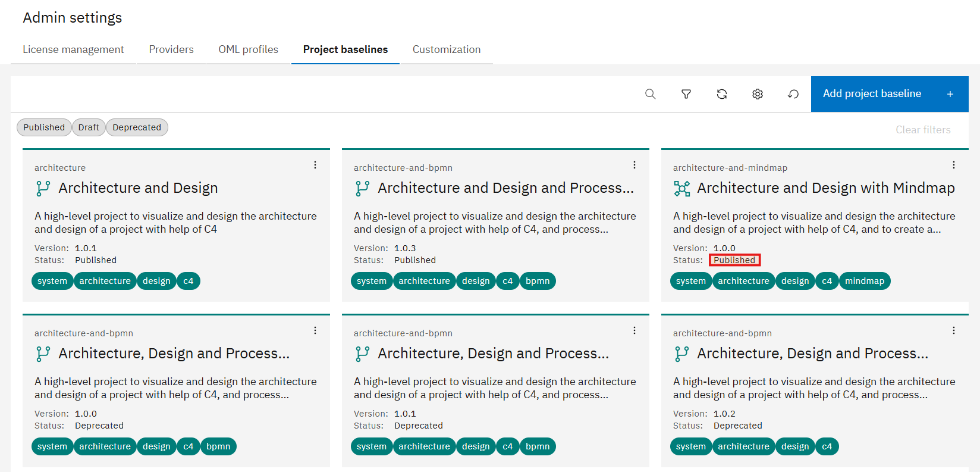The image size is (980, 472).
Task: Open overflow menu on version 1.0.3 card
Action: click(x=635, y=165)
